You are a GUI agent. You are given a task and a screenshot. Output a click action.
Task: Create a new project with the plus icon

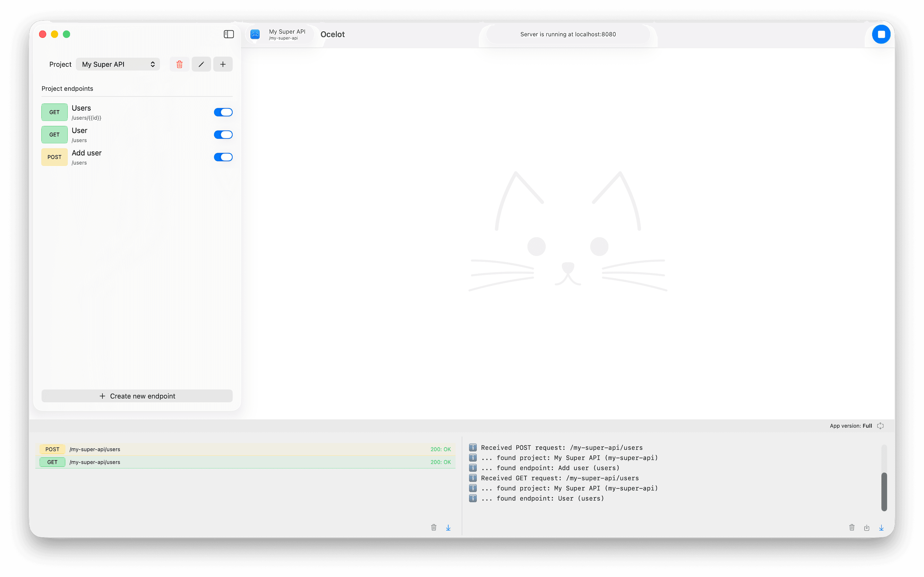[223, 64]
